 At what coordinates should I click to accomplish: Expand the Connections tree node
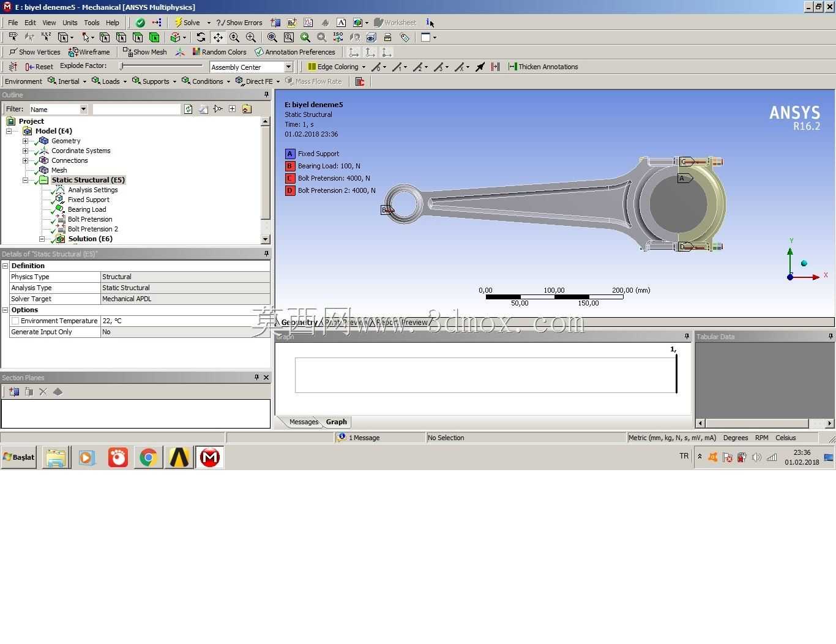point(25,160)
